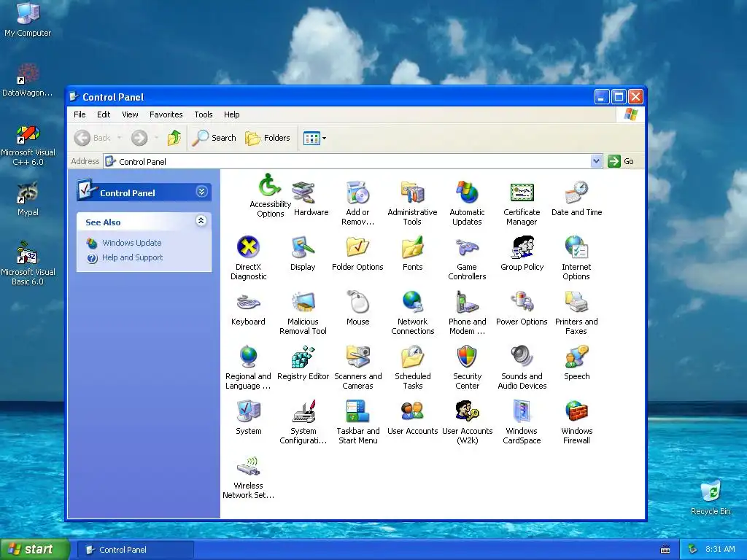Open Regional and Language options icon
The image size is (747, 560).
point(248,367)
